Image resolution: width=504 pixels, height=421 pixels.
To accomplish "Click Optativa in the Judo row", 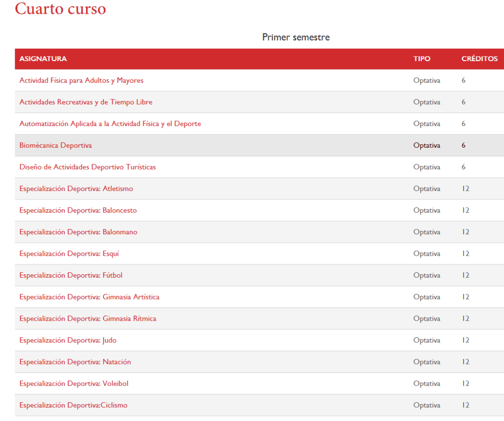I will [x=427, y=340].
